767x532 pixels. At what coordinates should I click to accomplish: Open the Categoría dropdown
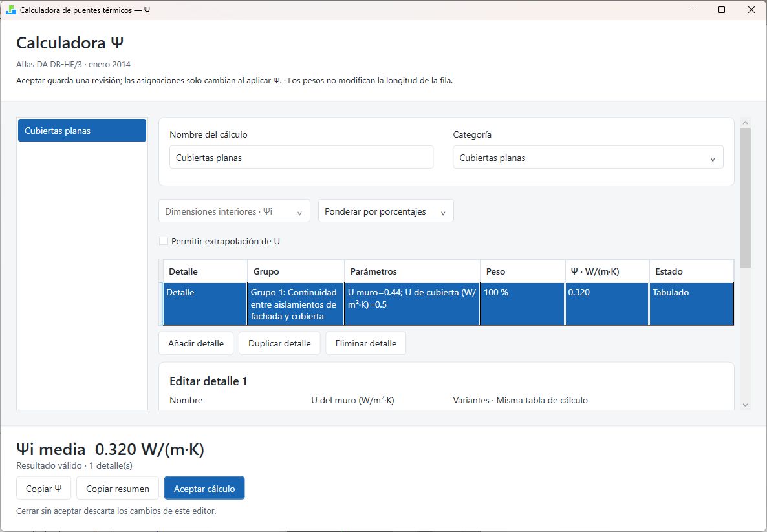588,158
